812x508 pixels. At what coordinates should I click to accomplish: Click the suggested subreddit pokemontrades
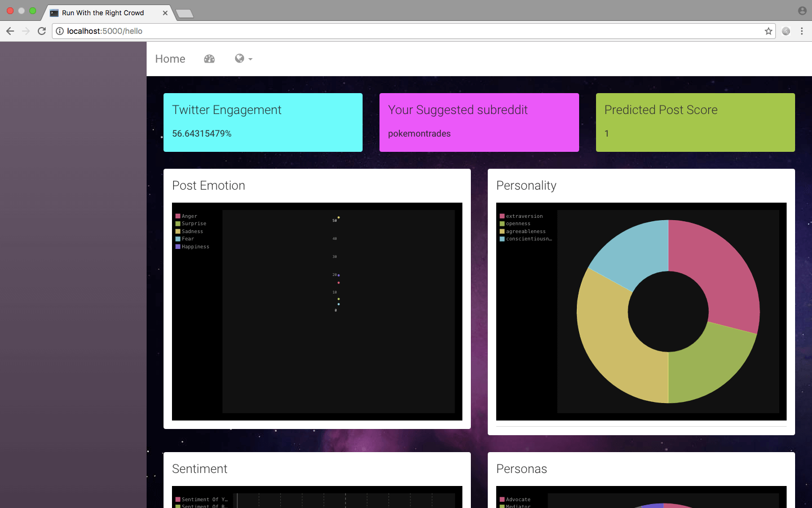pos(419,134)
